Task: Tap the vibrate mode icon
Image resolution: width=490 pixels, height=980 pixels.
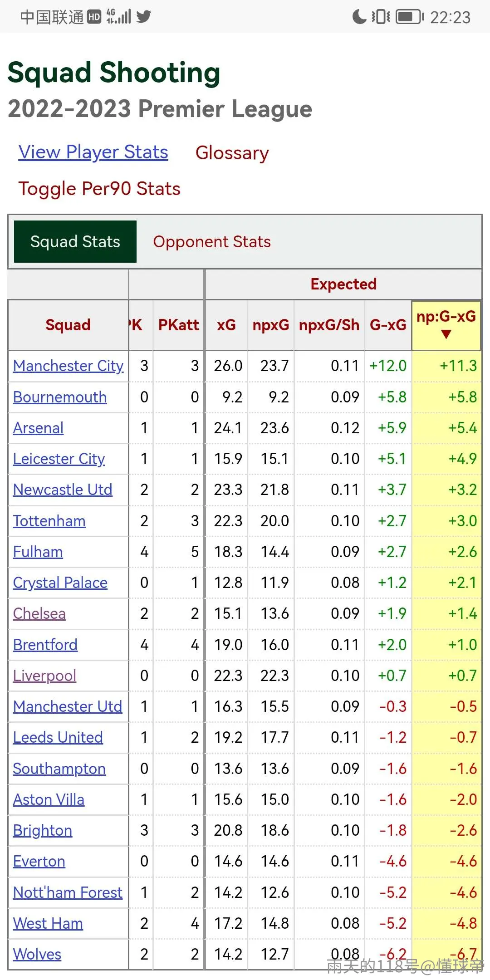Action: point(381,17)
